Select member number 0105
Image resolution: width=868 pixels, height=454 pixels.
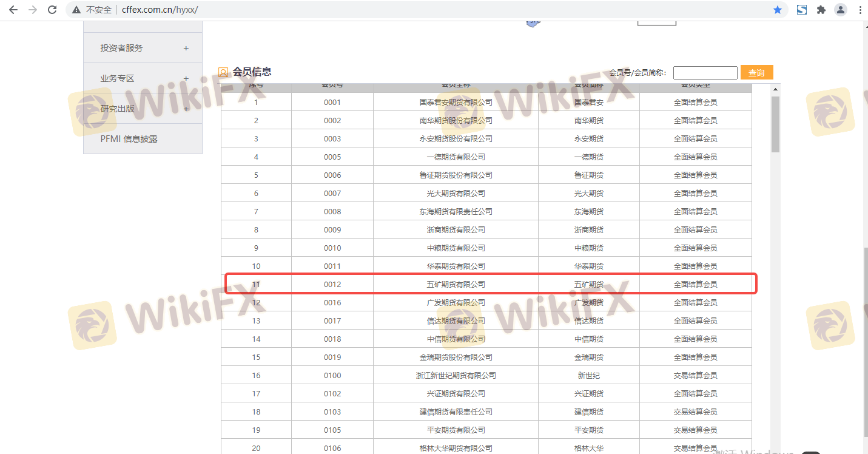point(332,430)
